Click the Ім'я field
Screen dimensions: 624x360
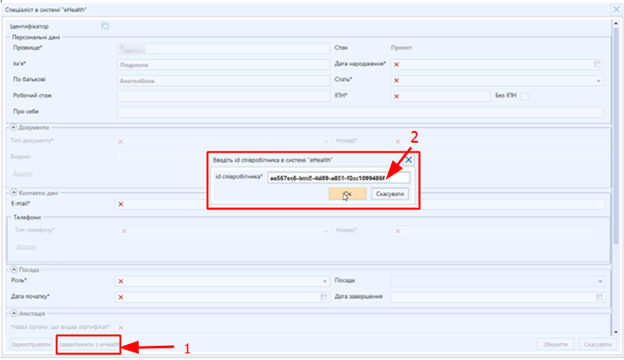[x=223, y=64]
